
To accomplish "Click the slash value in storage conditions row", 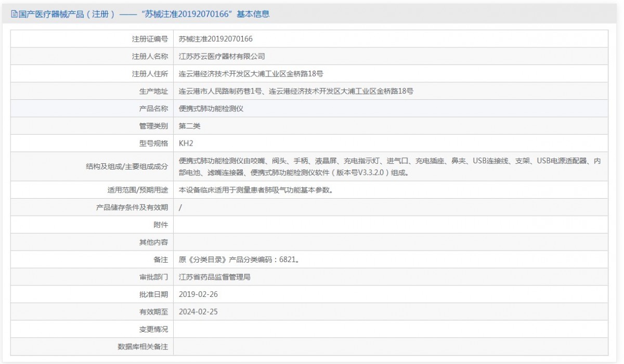I will pos(180,207).
